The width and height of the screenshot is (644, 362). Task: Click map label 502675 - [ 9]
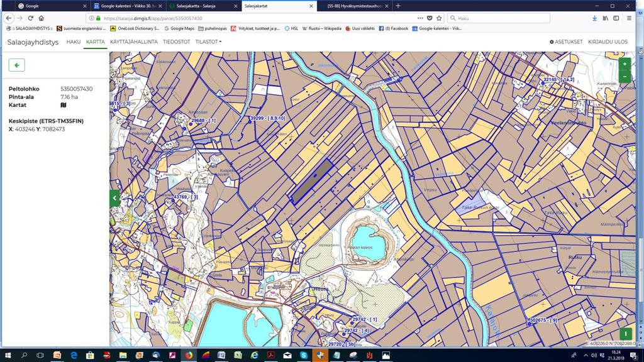(x=544, y=320)
